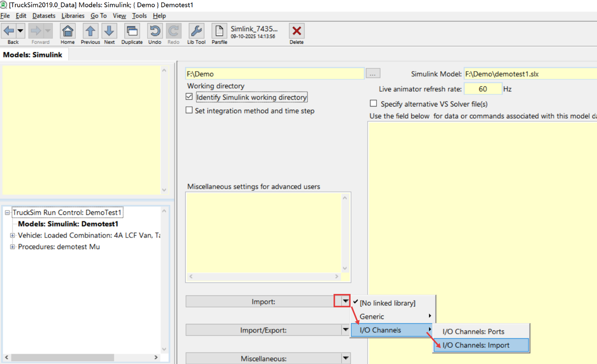597x364 pixels.
Task: Click the Back arrow icon
Action: click(9, 31)
